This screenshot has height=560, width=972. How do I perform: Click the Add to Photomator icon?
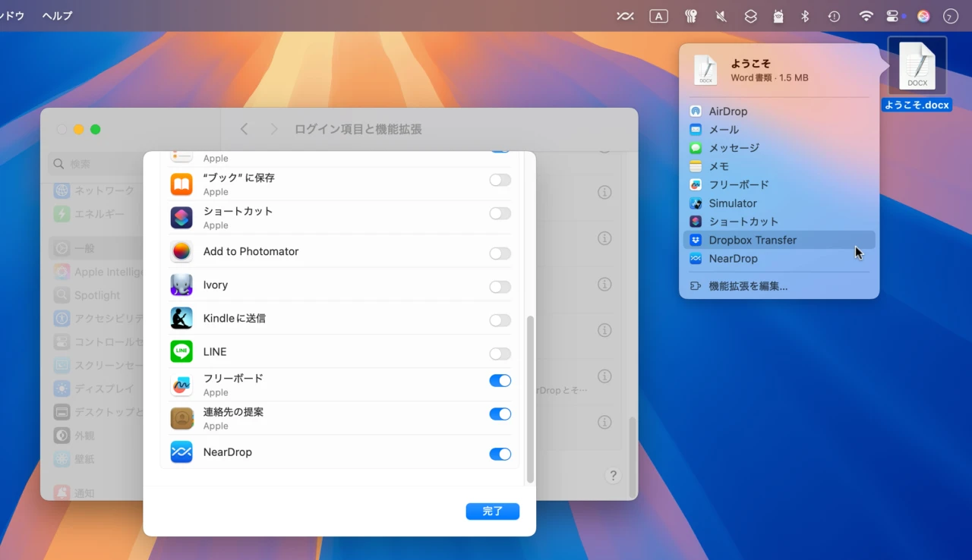(x=181, y=251)
